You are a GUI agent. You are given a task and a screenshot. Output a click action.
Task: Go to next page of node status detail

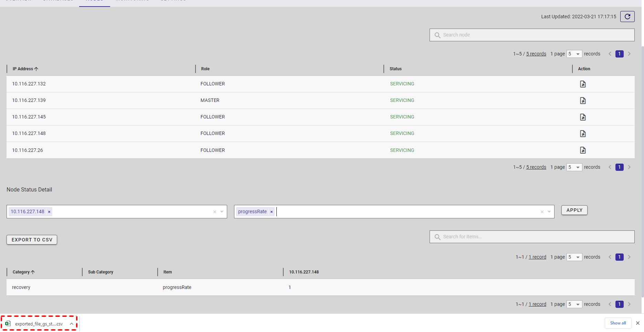(x=629, y=257)
